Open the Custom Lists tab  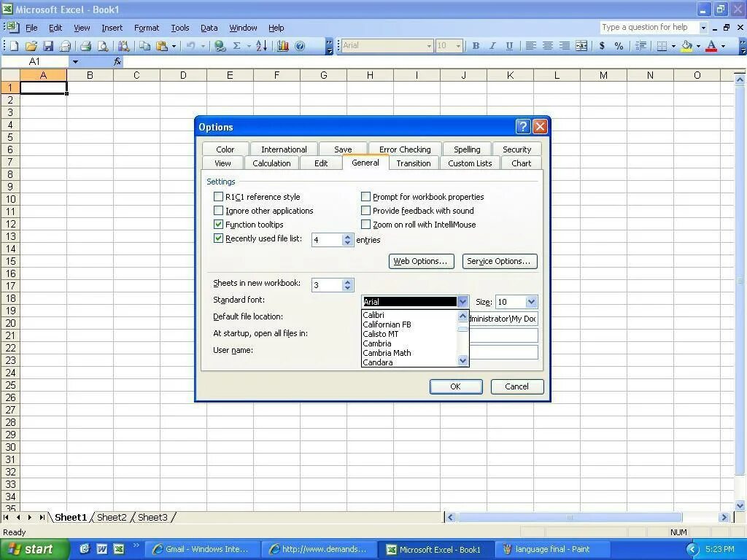pyautogui.click(x=470, y=163)
